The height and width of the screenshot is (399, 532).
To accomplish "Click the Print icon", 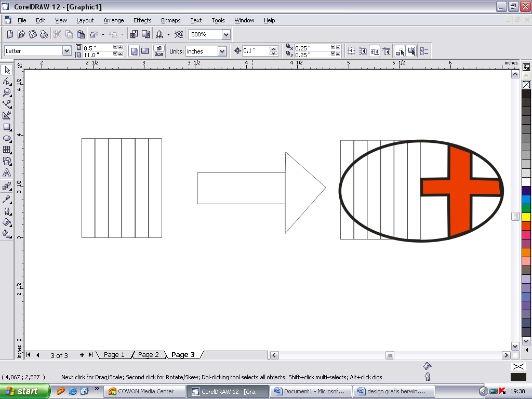I will 44,34.
